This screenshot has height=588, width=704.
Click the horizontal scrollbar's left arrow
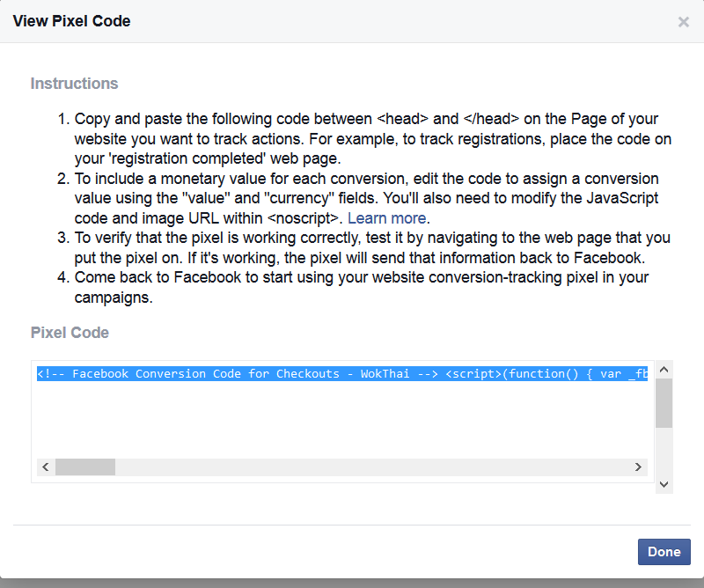[46, 467]
